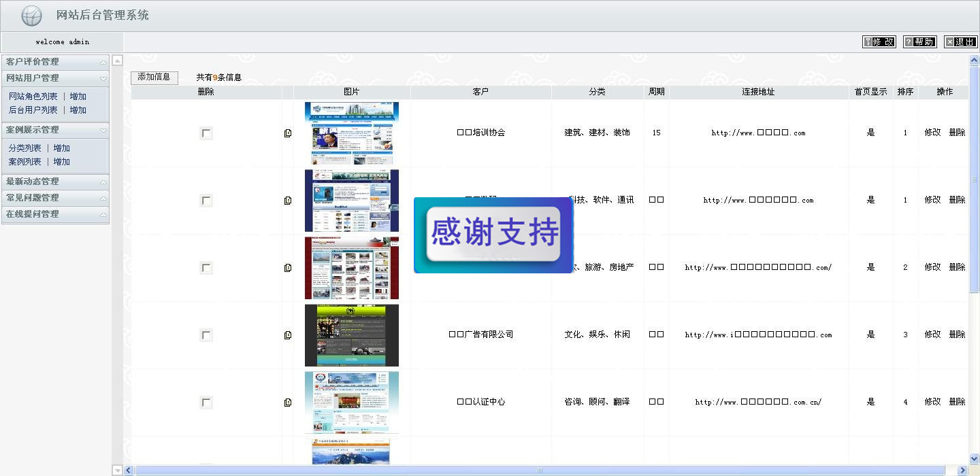
Task: Click 删除 link in the 软件、通讯 row
Action: (x=957, y=200)
